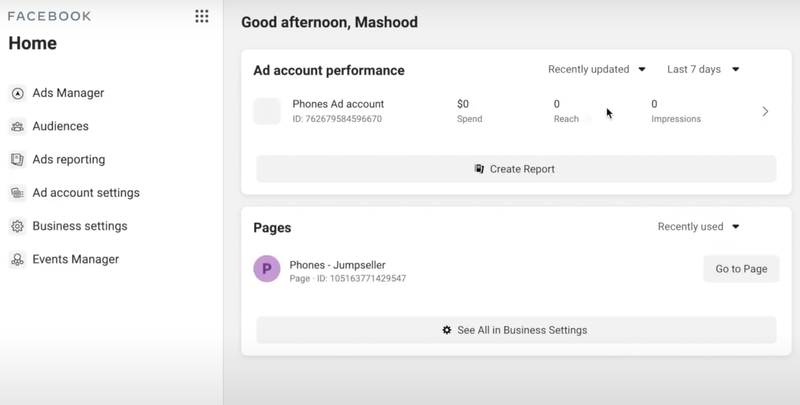Click the Phones Ad account thumbnail
800x405 pixels.
(x=267, y=111)
